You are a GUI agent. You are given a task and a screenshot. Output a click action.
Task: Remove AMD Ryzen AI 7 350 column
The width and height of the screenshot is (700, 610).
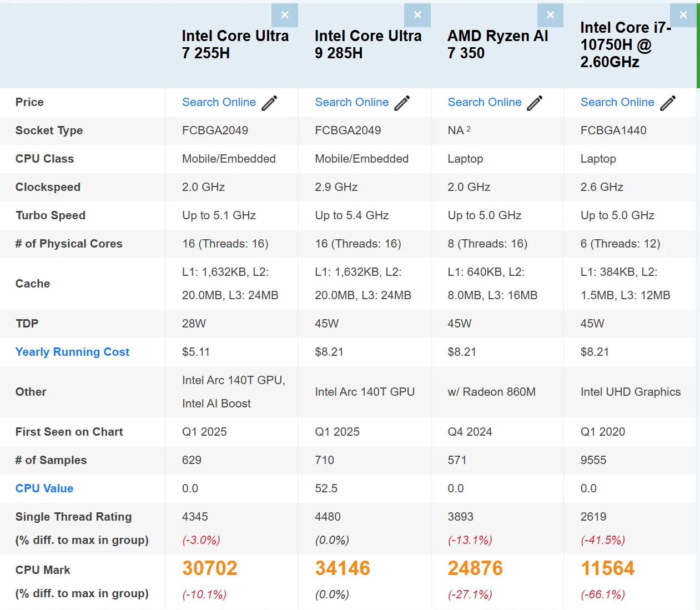(x=550, y=16)
